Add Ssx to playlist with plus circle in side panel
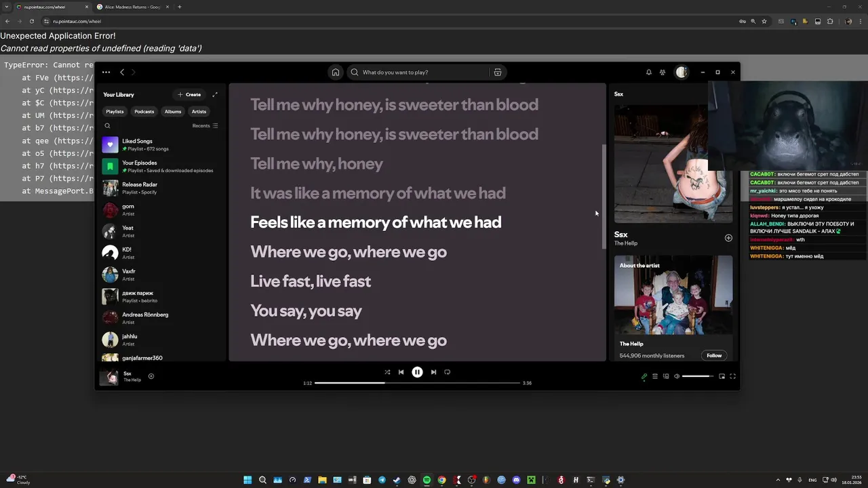Screen dimensions: 868x488 (728, 238)
